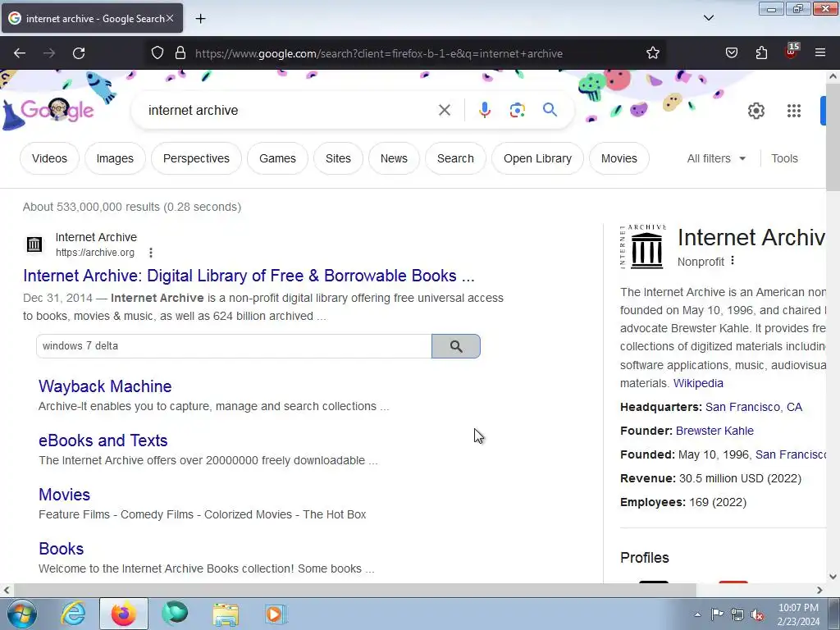
Task: Open the Wayback Machine sitelink
Action: 105,386
